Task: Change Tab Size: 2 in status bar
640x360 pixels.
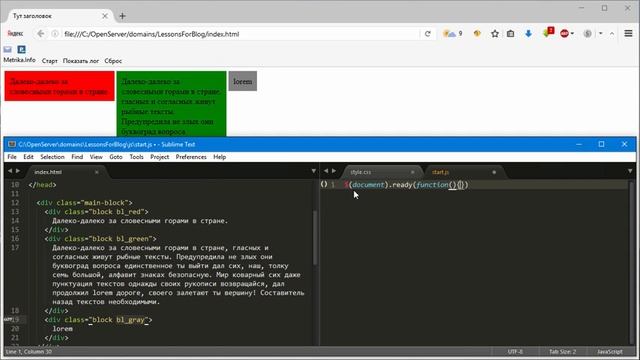Action: 562,351
